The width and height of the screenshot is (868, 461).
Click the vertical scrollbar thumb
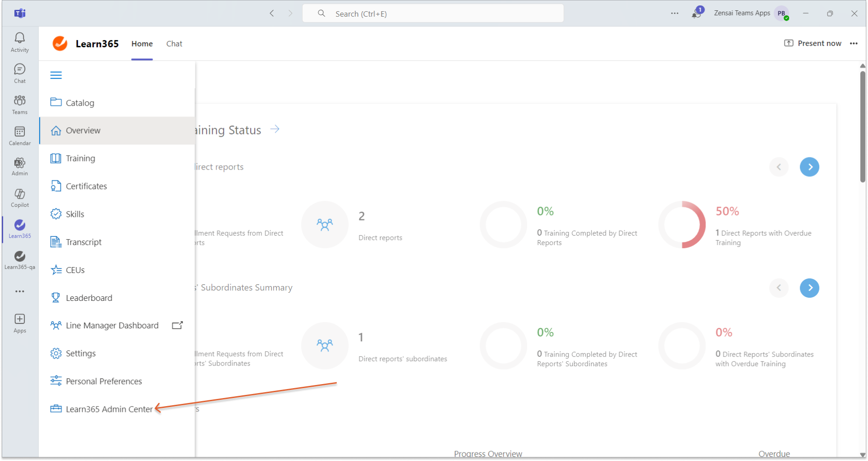click(862, 126)
